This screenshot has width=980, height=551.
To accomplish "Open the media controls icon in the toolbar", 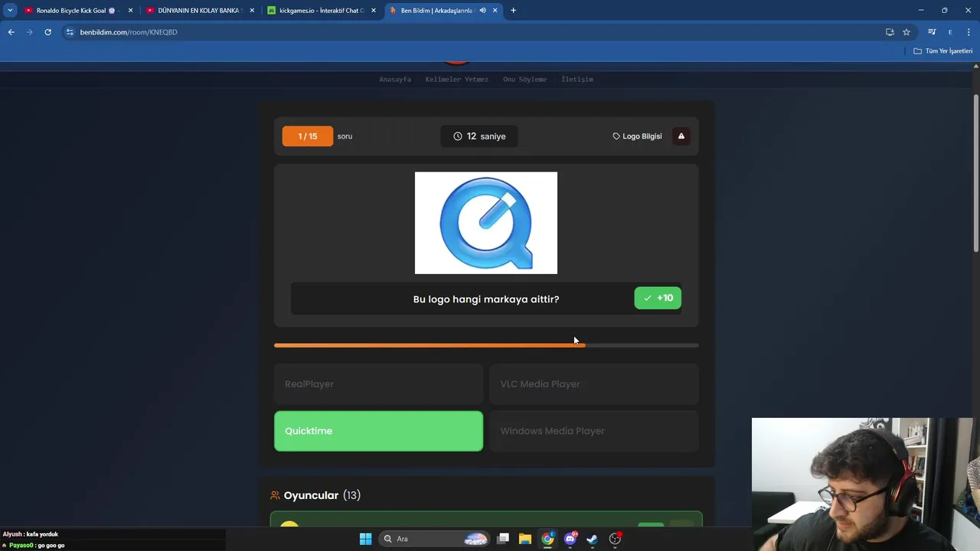I will [932, 32].
